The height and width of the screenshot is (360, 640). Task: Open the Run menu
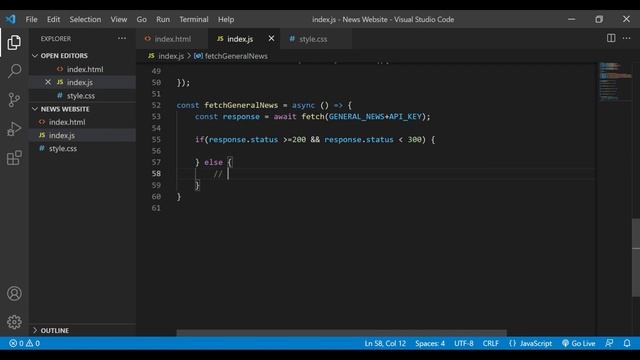tap(162, 19)
